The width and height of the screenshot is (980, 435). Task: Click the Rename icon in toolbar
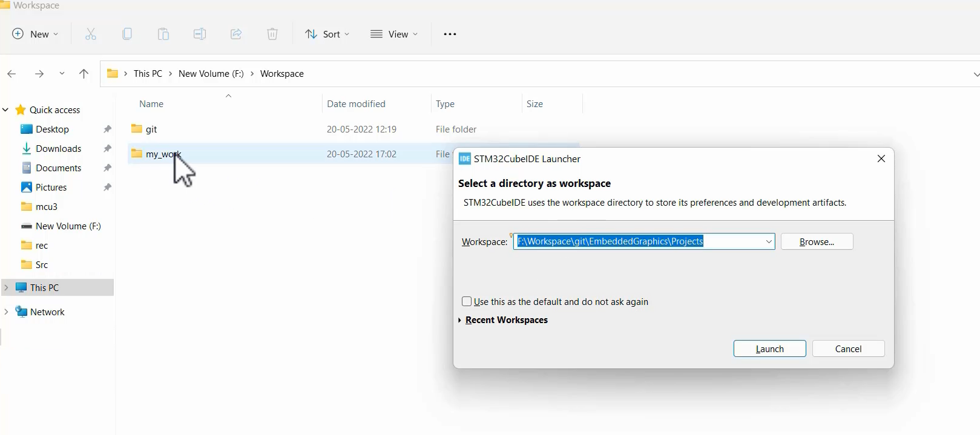click(x=200, y=34)
